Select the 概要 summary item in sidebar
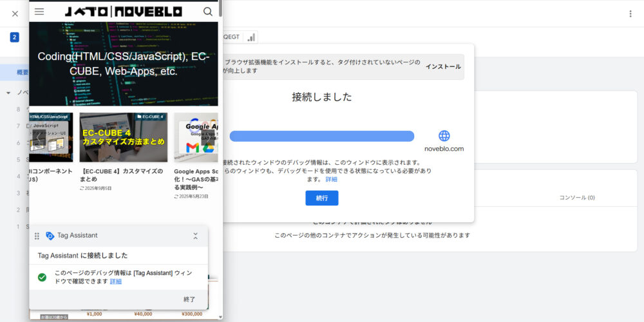Image resolution: width=644 pixels, height=322 pixels. click(22, 72)
